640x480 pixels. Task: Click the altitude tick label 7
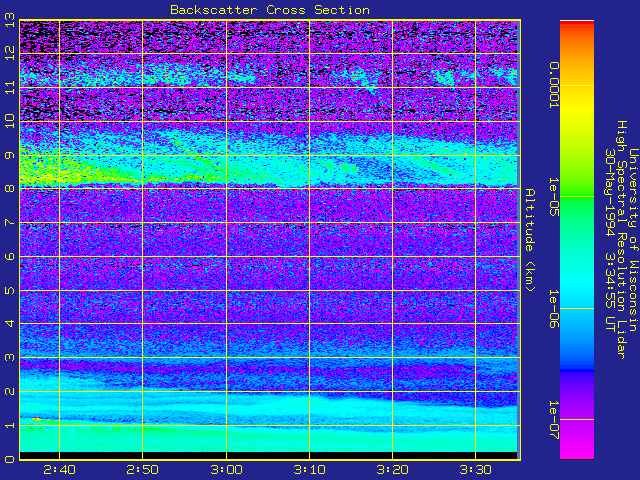click(10, 222)
